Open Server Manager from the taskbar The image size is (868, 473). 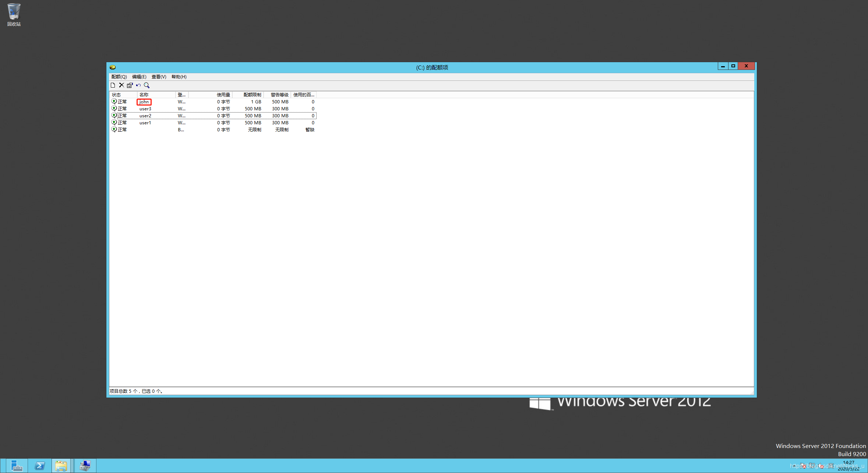17,466
